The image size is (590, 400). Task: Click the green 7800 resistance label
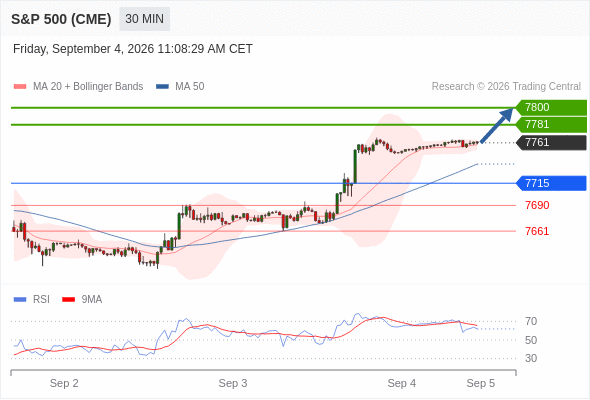point(551,108)
